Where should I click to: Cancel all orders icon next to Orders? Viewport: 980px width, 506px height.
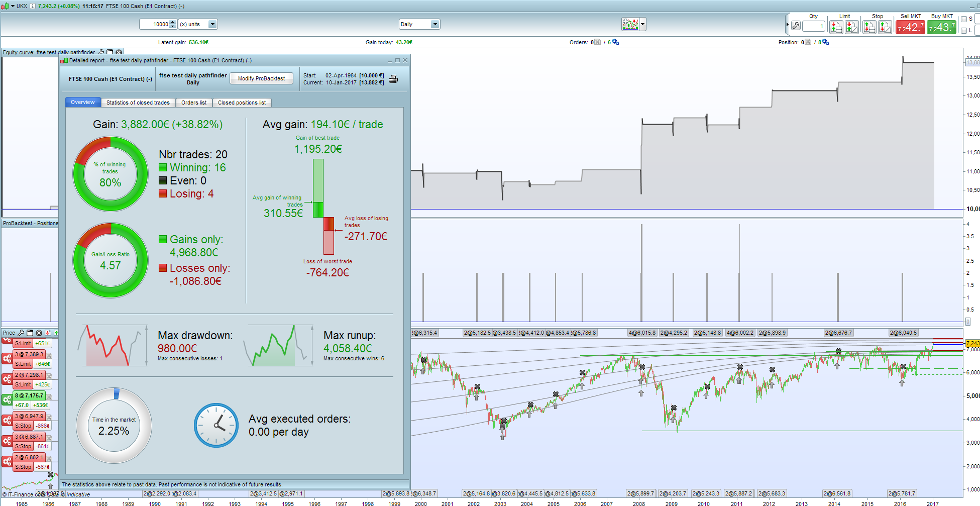coord(598,42)
